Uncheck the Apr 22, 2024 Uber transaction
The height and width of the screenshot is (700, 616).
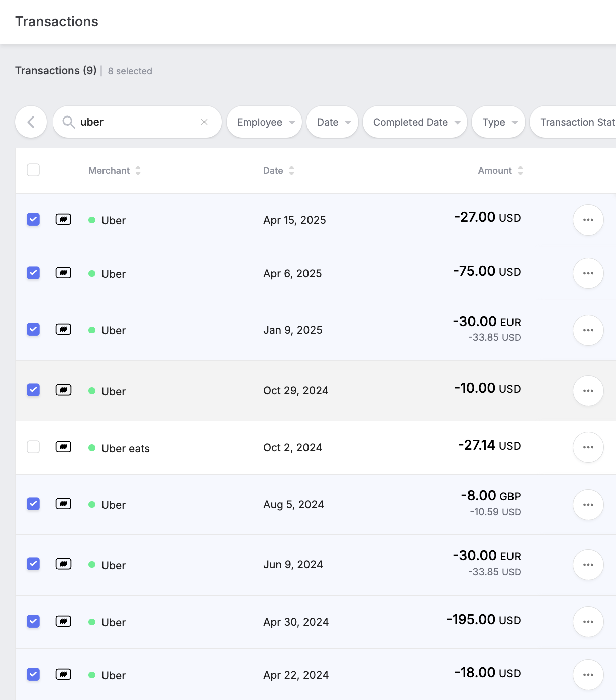(33, 674)
